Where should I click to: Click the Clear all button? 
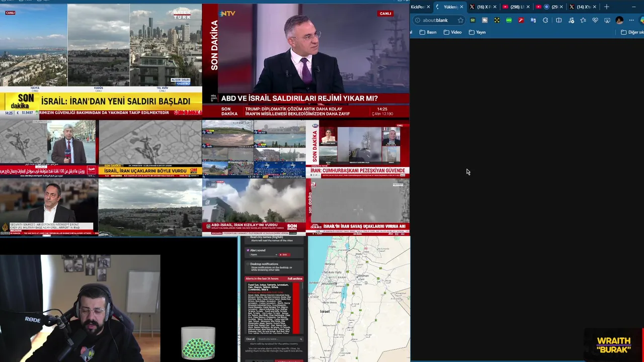pos(250,339)
